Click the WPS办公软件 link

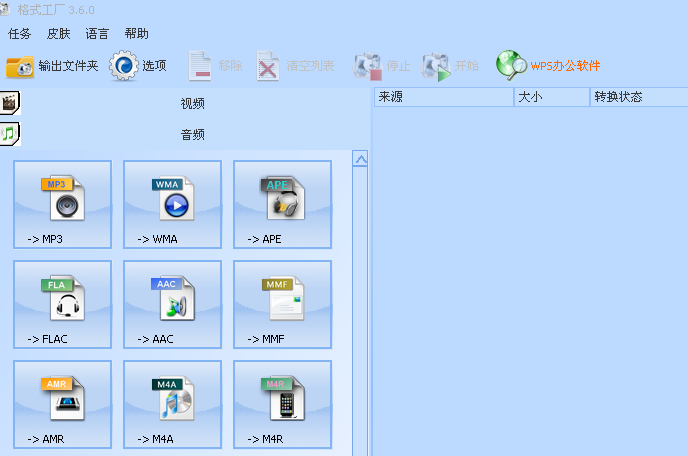pyautogui.click(x=549, y=67)
